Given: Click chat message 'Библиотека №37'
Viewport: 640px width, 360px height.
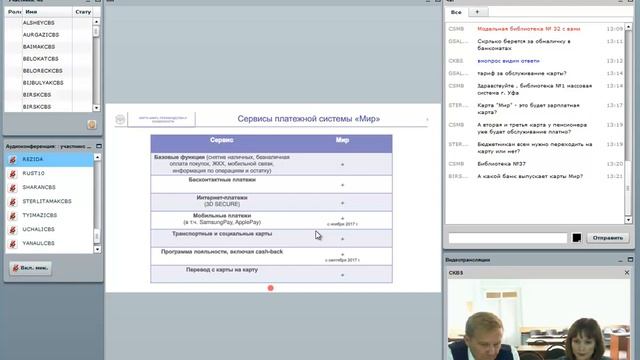Looking at the screenshot, I should [x=502, y=164].
